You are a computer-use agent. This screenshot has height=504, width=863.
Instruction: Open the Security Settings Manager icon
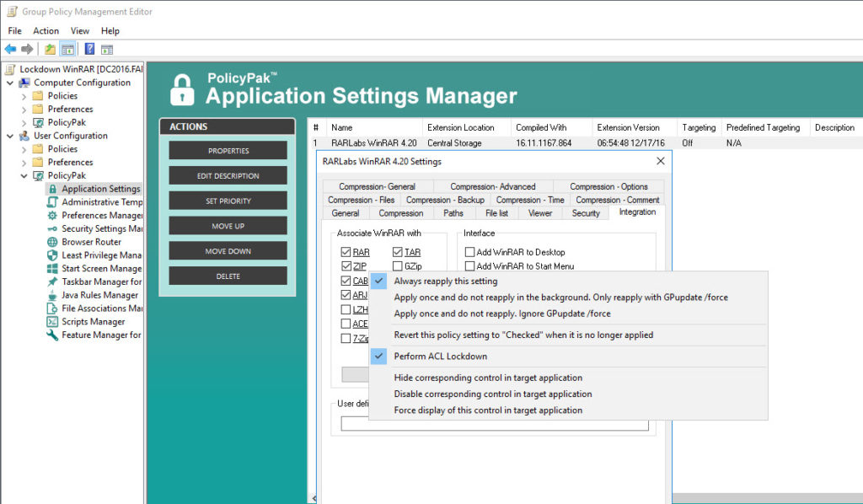pos(52,228)
